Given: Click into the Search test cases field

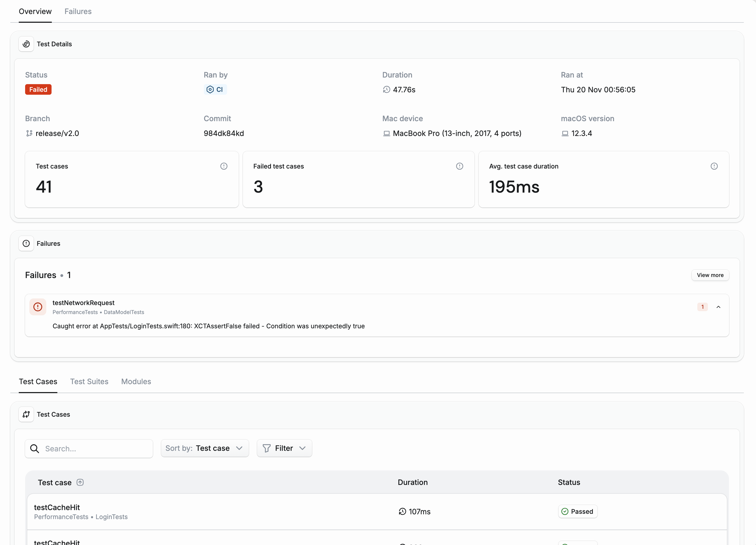Looking at the screenshot, I should [97, 449].
